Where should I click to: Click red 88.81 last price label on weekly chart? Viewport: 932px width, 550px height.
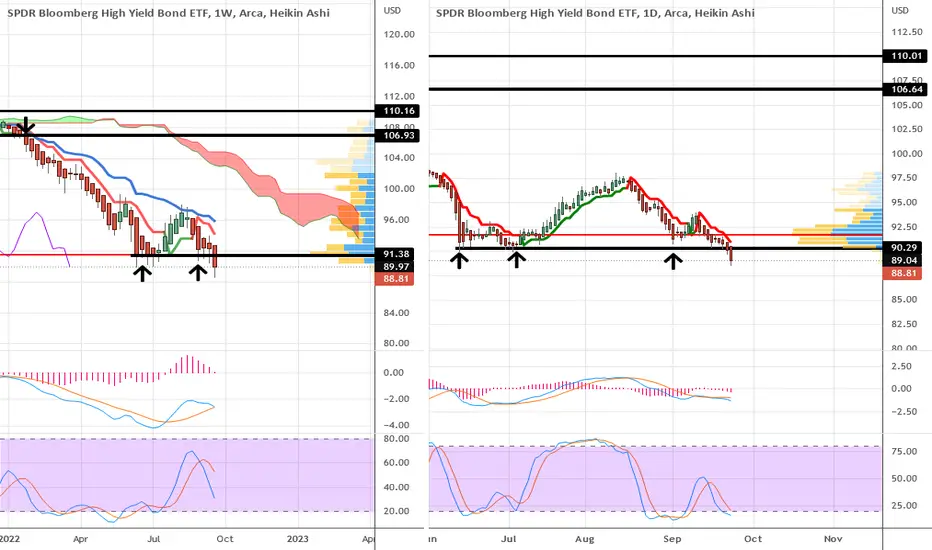click(x=395, y=279)
